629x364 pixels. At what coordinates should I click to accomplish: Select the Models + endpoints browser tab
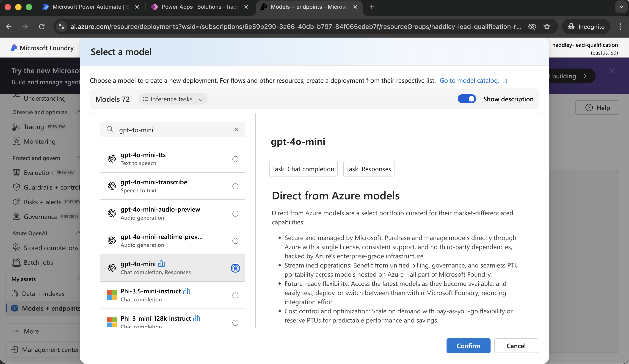click(x=309, y=7)
